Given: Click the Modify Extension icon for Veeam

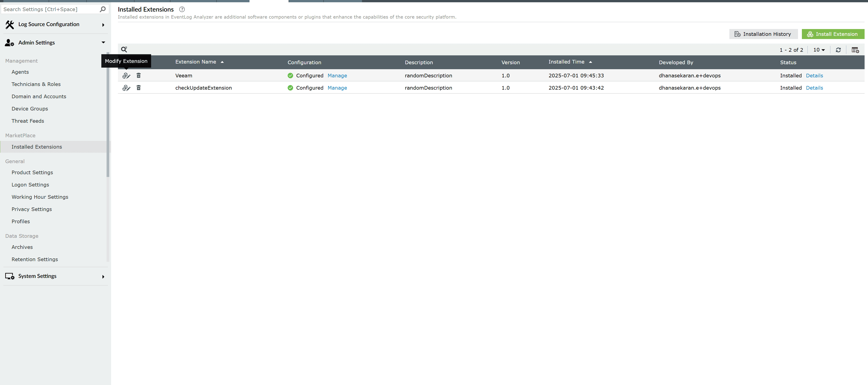Looking at the screenshot, I should (126, 75).
